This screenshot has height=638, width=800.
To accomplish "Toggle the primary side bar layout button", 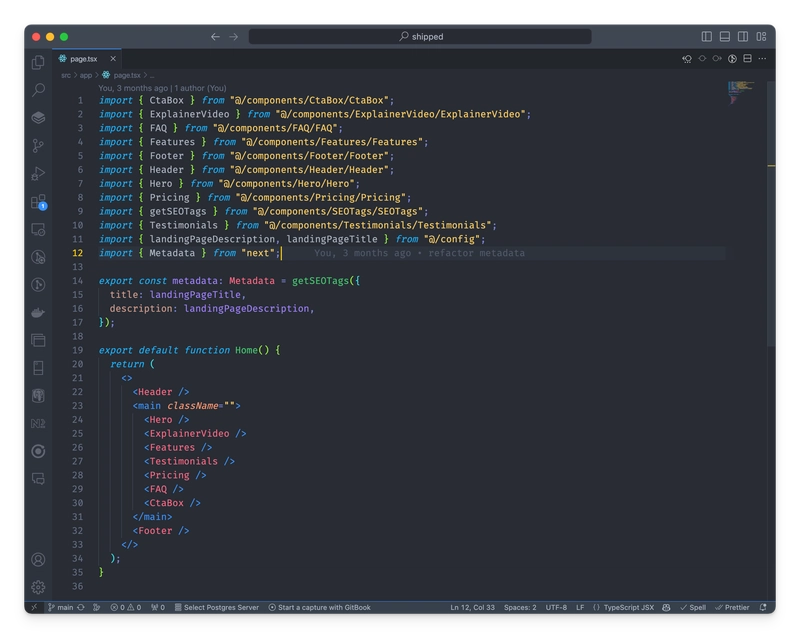I will 707,36.
